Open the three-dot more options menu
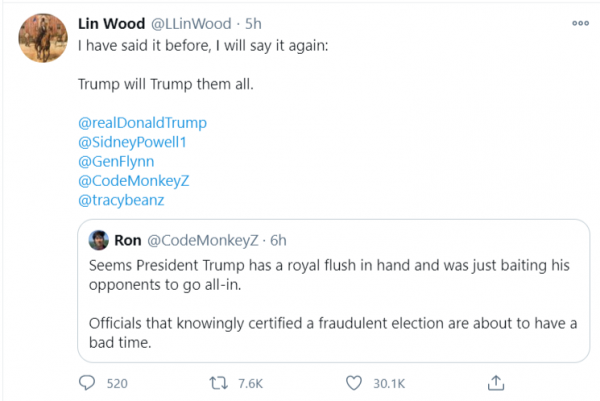The height and width of the screenshot is (401, 600). coord(580,23)
